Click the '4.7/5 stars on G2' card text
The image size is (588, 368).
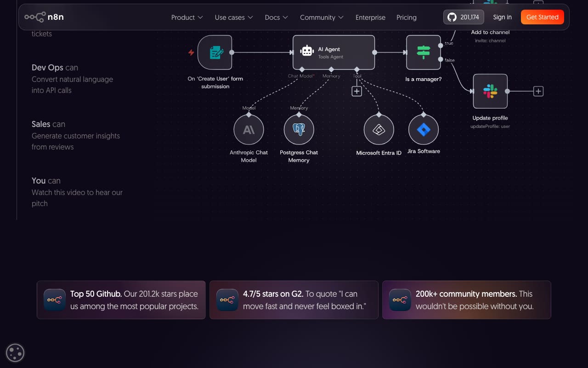(305, 300)
